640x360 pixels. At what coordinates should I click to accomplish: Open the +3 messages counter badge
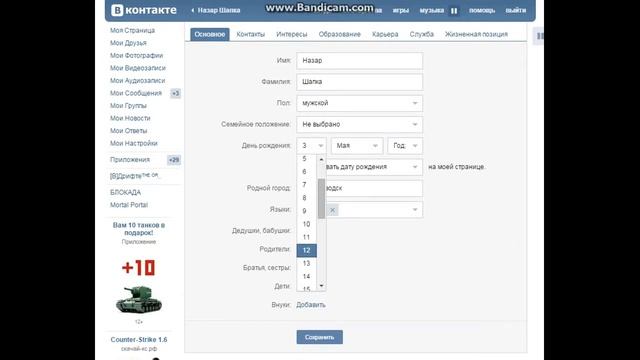tap(176, 93)
